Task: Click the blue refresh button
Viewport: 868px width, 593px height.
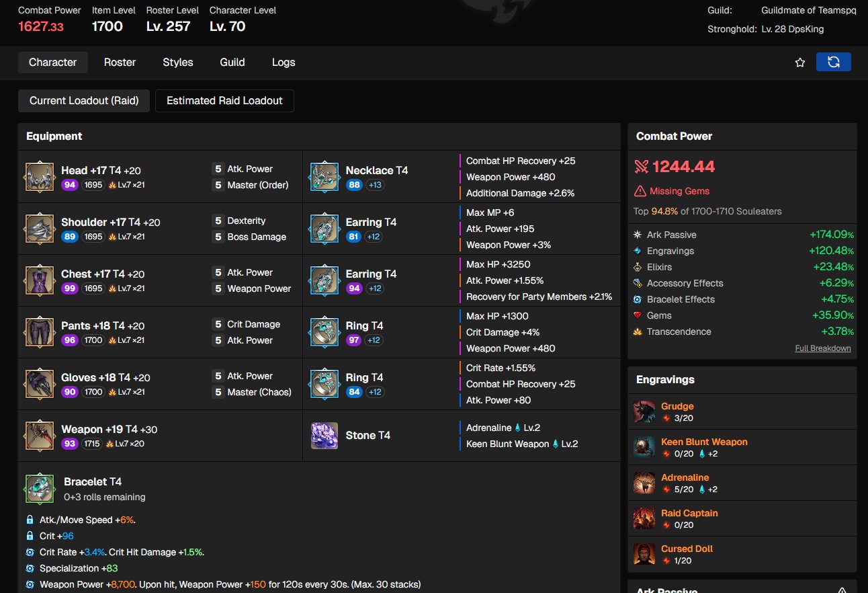Action: 833,62
